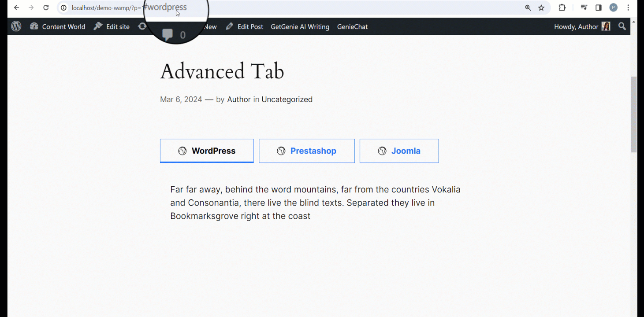Open Edit site in admin bar

pyautogui.click(x=112, y=26)
